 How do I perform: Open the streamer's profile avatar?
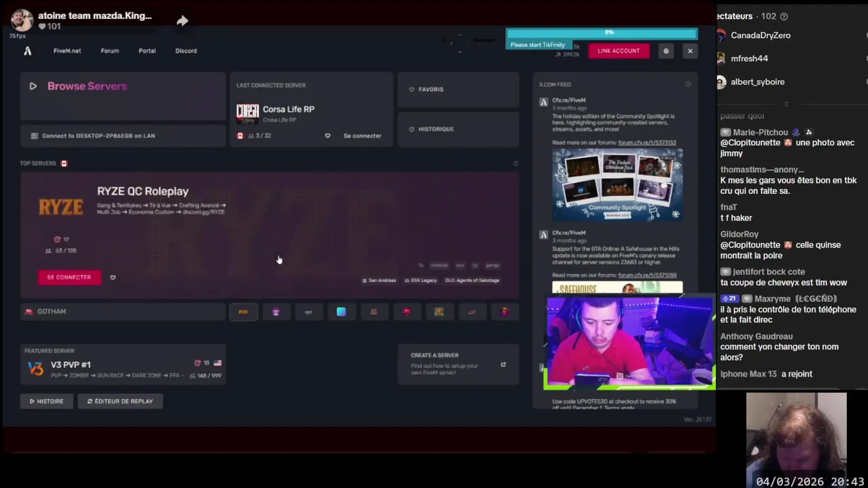tap(22, 20)
